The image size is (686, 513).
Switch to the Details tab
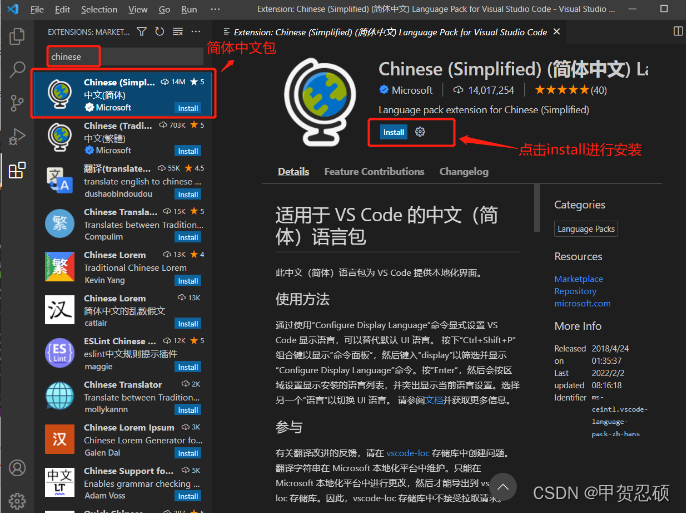pos(294,171)
